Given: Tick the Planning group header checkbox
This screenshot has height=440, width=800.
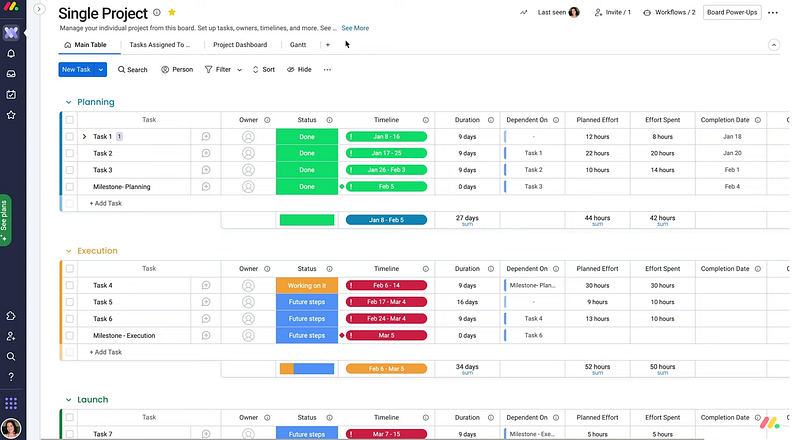Looking at the screenshot, I should click(70, 120).
